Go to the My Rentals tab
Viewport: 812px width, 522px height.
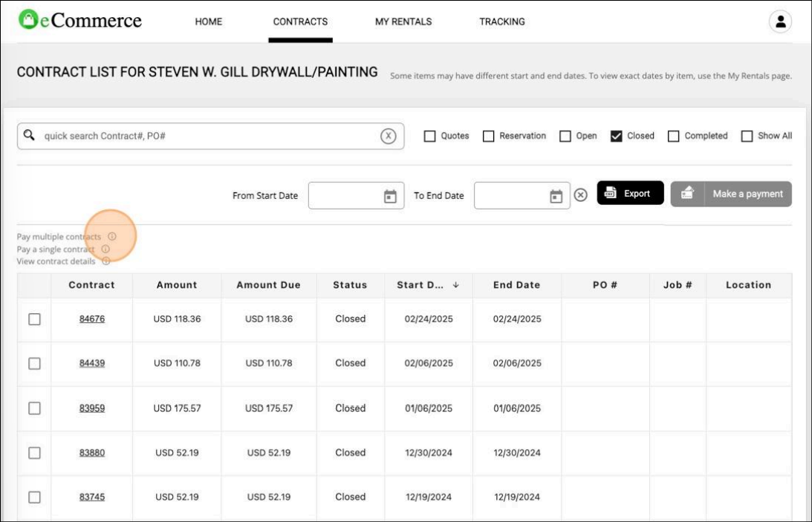[403, 22]
